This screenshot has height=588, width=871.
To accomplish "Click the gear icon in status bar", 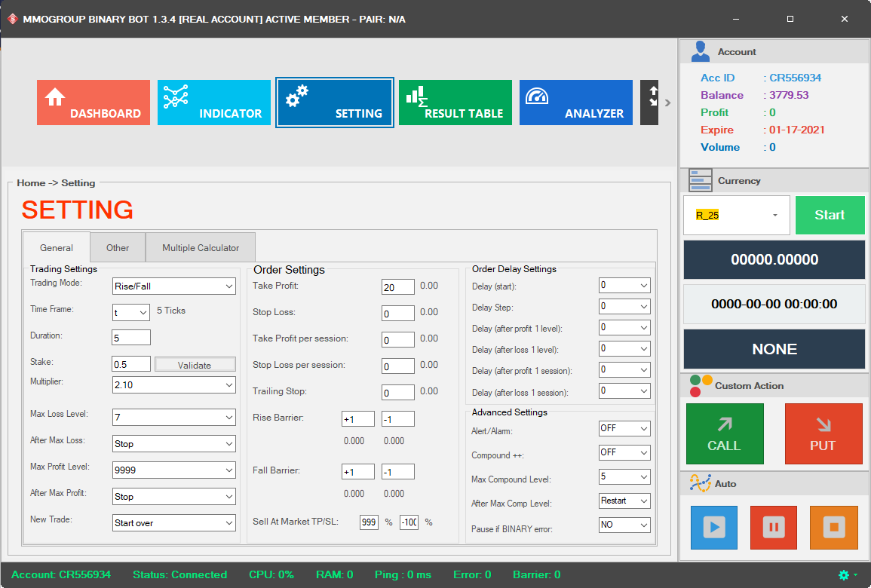I will pos(844,574).
